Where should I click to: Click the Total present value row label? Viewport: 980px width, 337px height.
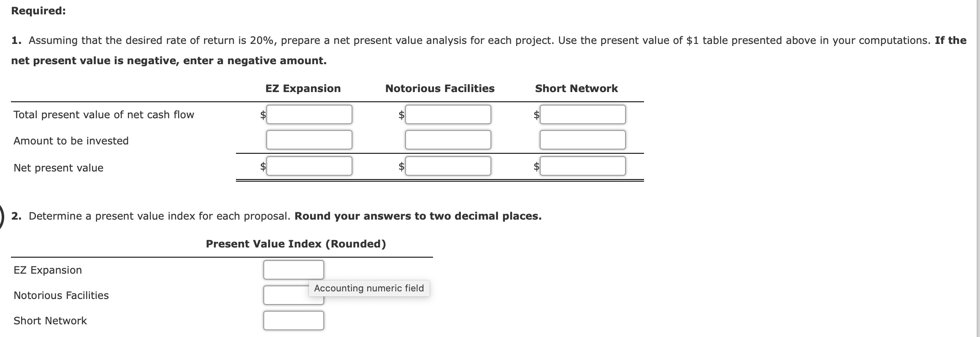(x=104, y=114)
